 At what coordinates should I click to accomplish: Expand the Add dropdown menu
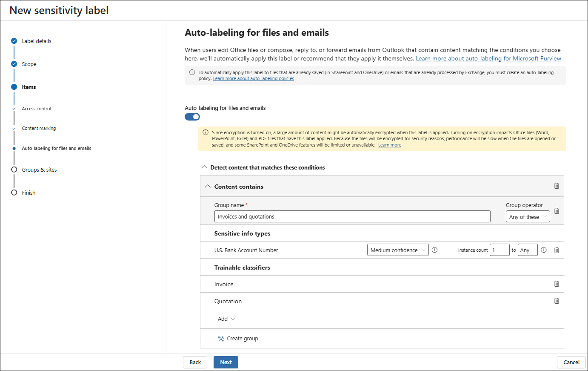pyautogui.click(x=226, y=319)
